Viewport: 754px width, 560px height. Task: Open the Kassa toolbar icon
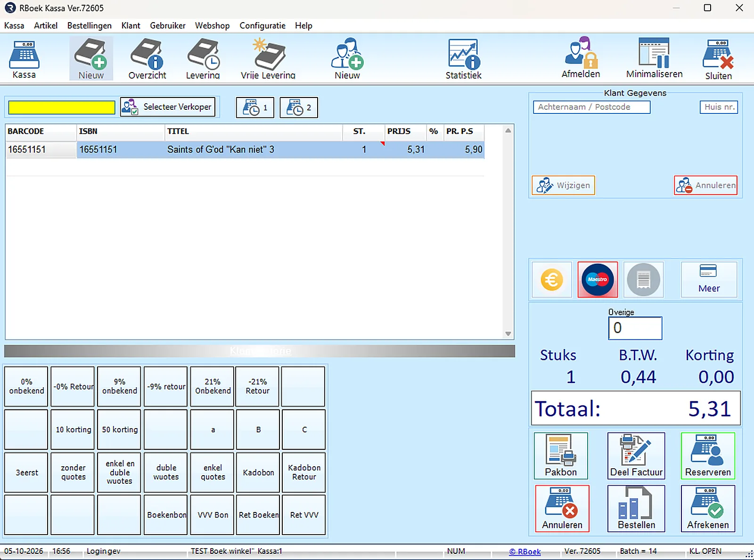pyautogui.click(x=24, y=59)
